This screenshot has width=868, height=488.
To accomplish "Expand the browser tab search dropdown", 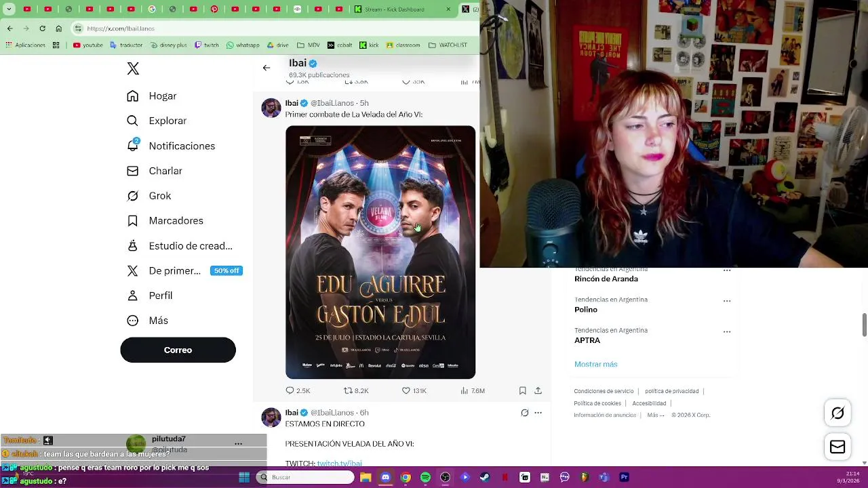I will tap(9, 9).
